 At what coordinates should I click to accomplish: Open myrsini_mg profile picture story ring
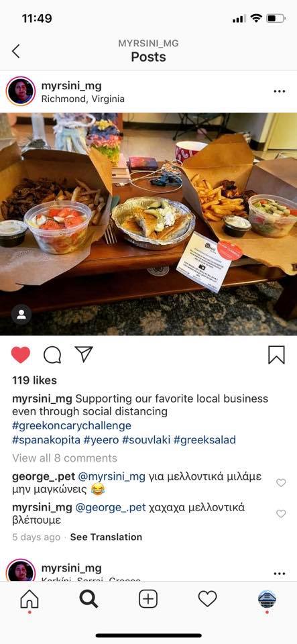21,91
